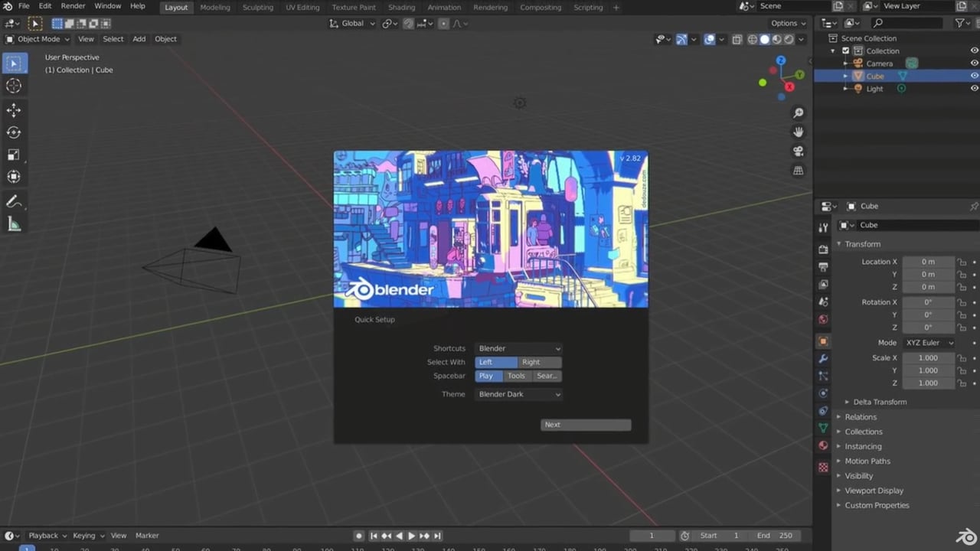Open the Transform Orientation dropdown showing Global

click(x=352, y=23)
